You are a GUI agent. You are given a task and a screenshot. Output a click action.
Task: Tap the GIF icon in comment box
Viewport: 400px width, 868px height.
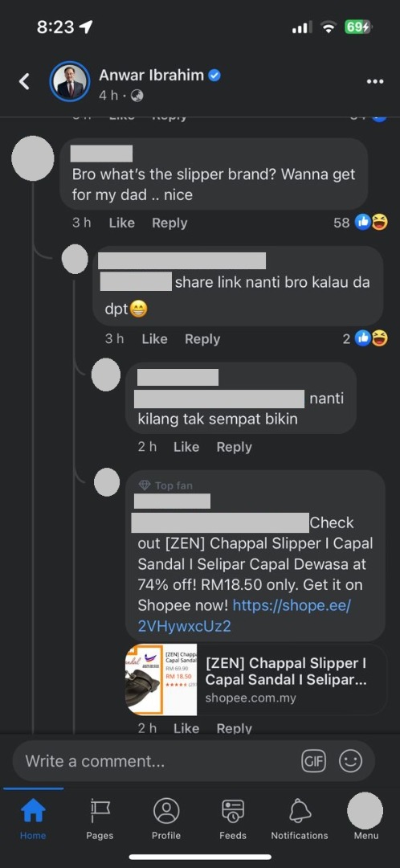[314, 761]
